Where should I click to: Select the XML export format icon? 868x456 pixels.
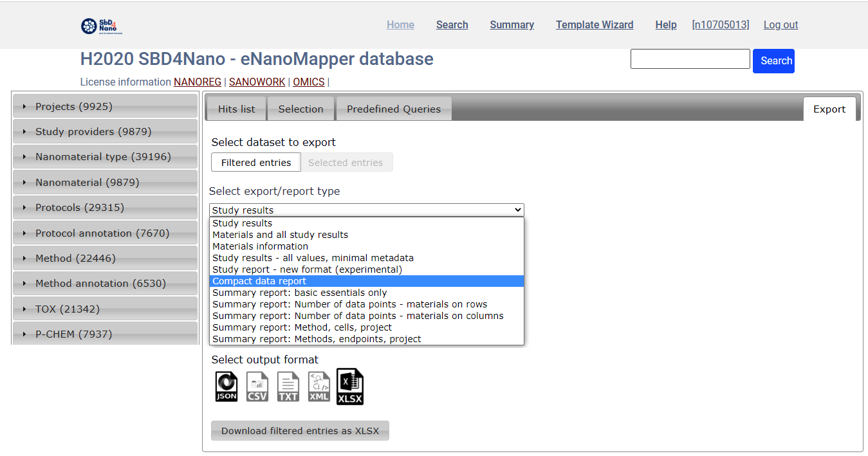pos(319,386)
